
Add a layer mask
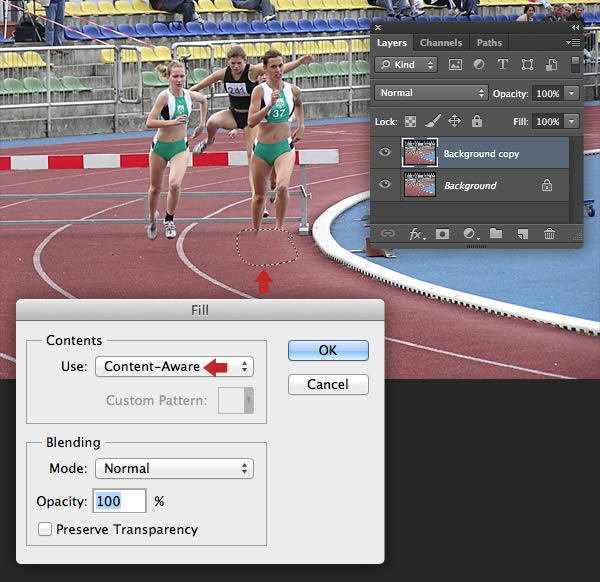442,234
